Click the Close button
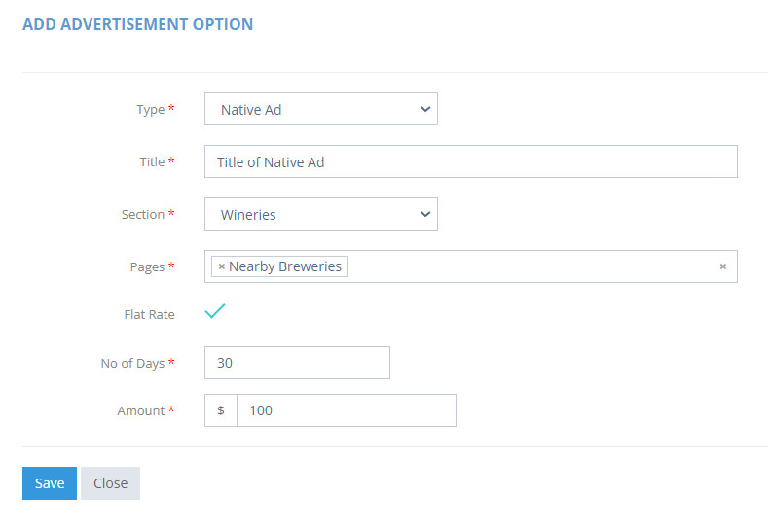 (x=110, y=483)
